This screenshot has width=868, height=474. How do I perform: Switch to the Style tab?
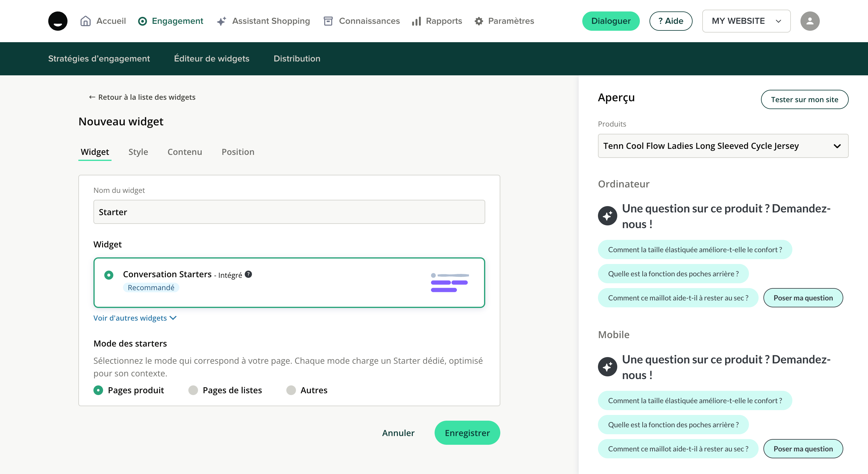coord(138,152)
